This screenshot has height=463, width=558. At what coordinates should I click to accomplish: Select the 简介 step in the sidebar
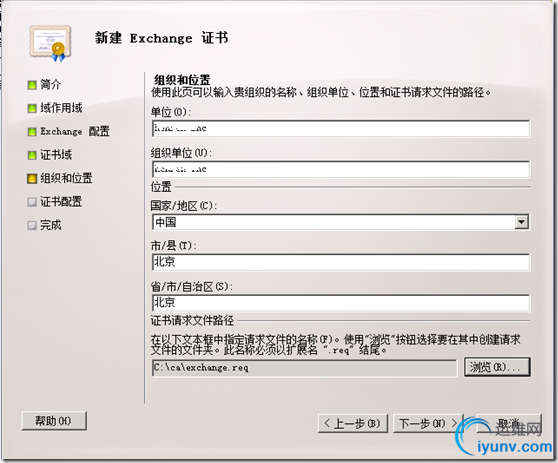pos(51,84)
